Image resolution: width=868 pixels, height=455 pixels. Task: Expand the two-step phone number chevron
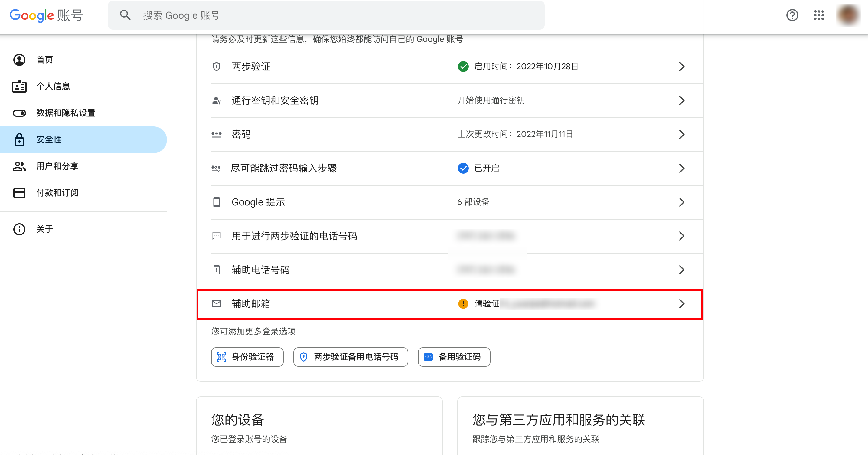pos(681,236)
